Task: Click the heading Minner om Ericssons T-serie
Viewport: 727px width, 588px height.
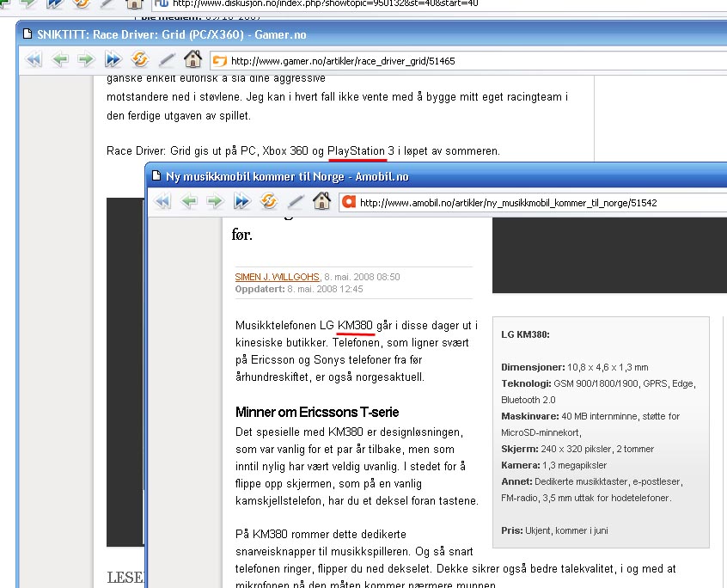Action: [x=317, y=412]
